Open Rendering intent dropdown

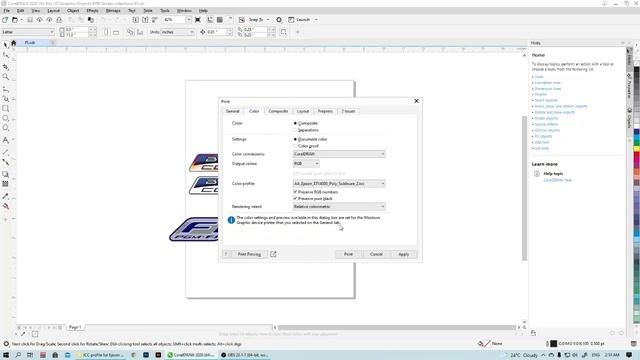coord(339,207)
